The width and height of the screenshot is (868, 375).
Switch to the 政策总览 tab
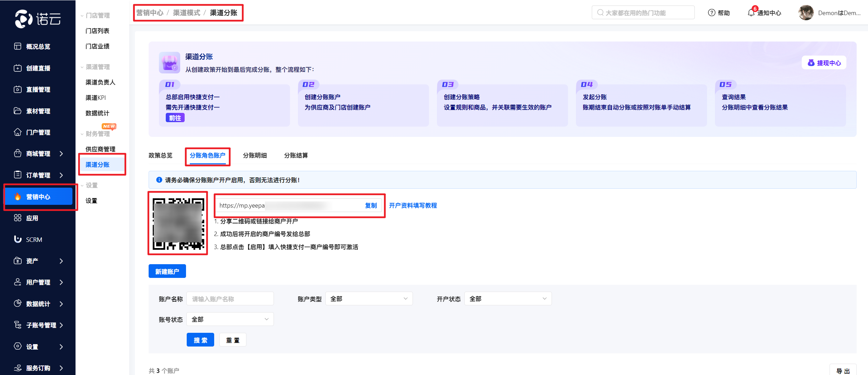pyautogui.click(x=160, y=155)
